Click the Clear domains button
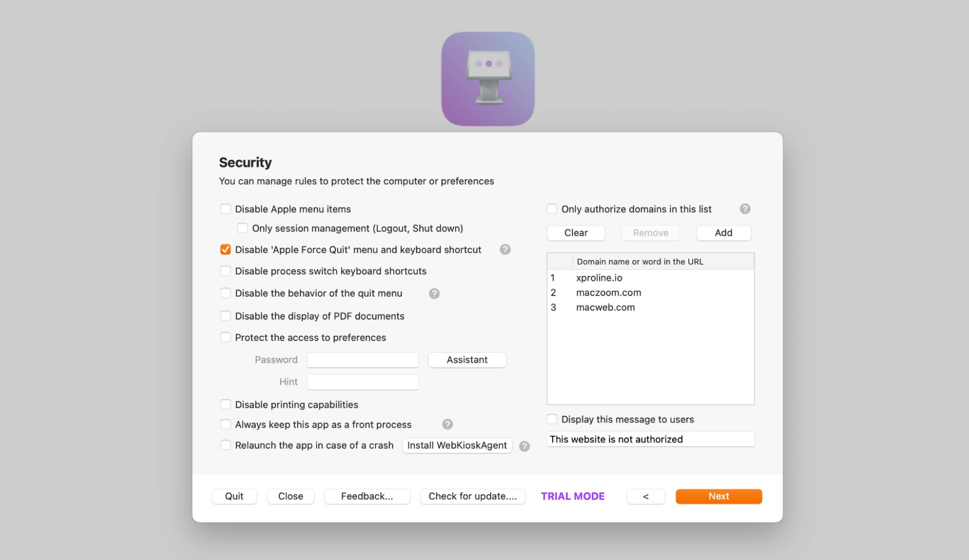 [x=576, y=233]
